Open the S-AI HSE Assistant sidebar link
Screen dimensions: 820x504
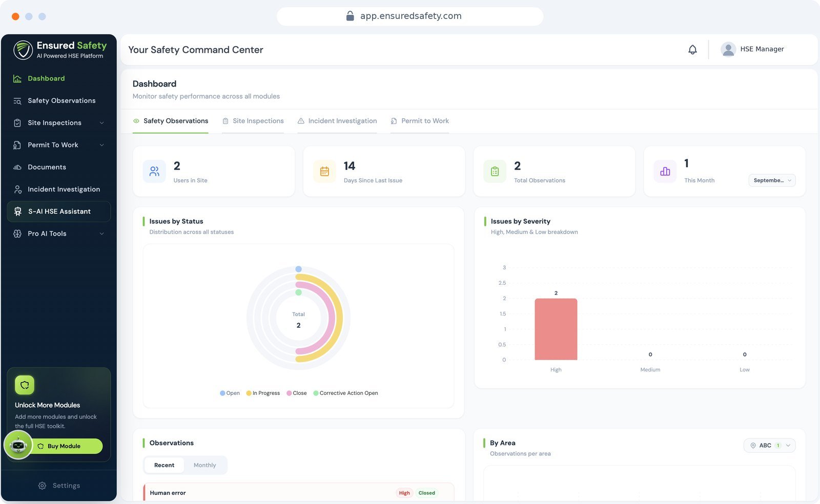59,212
